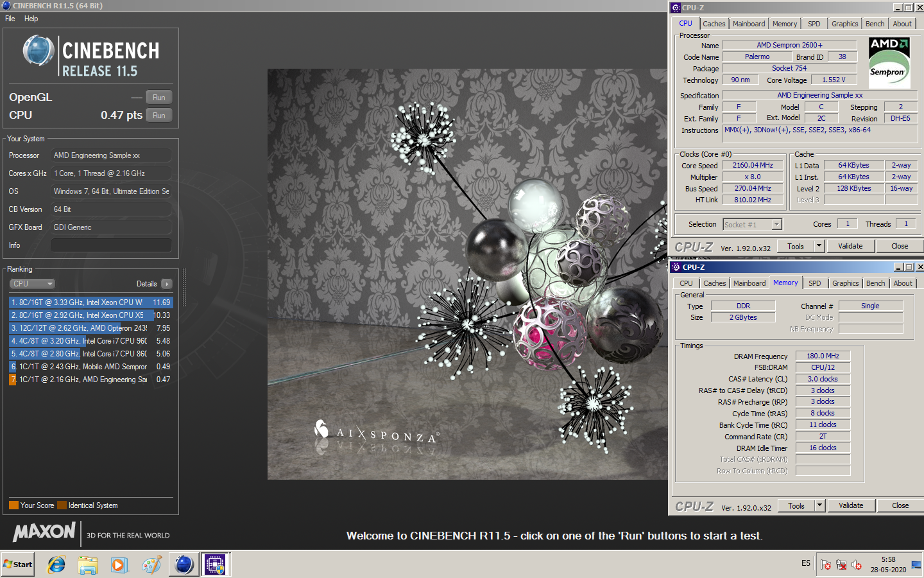Open the Paint icon in the taskbar
924x578 pixels.
151,565
